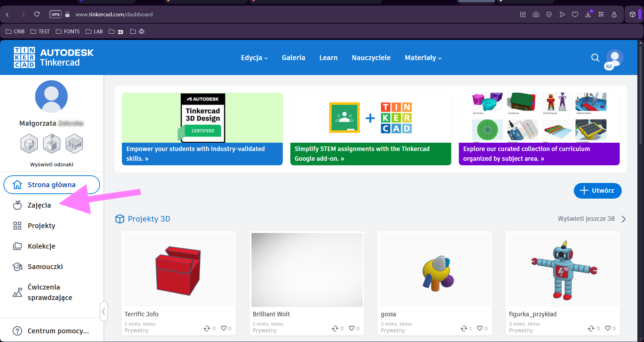Expand the Edycja dropdown menu
The height and width of the screenshot is (342, 644).
pos(254,58)
